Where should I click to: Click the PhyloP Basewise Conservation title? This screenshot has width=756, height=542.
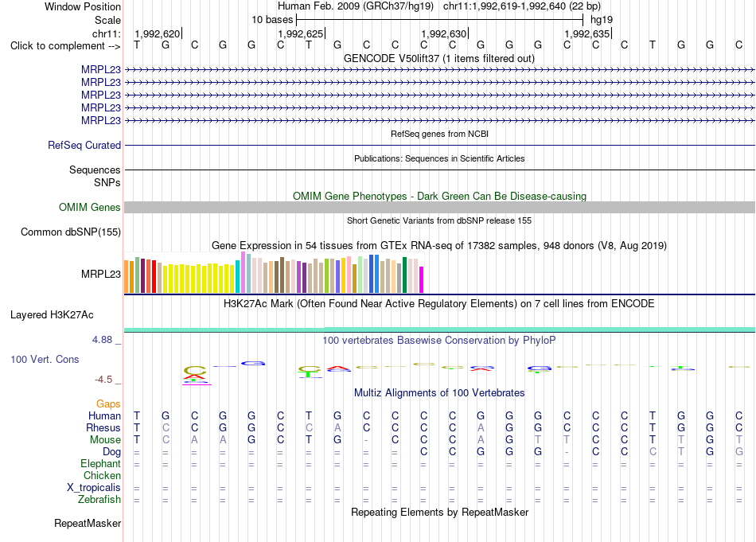point(438,341)
